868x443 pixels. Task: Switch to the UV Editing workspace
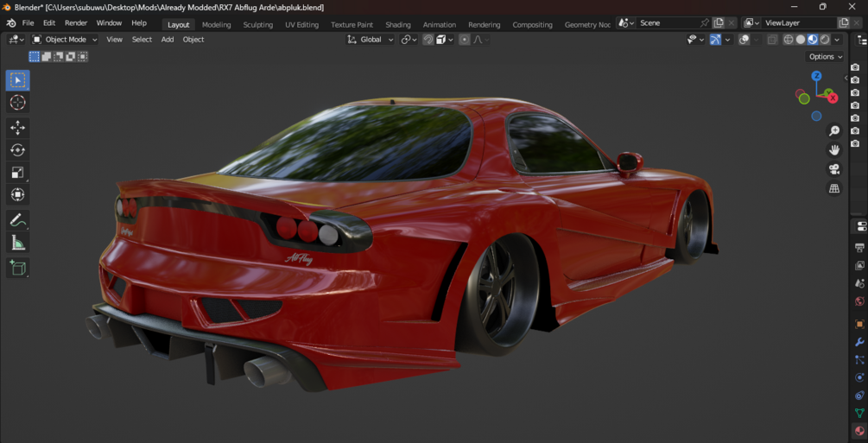point(301,24)
